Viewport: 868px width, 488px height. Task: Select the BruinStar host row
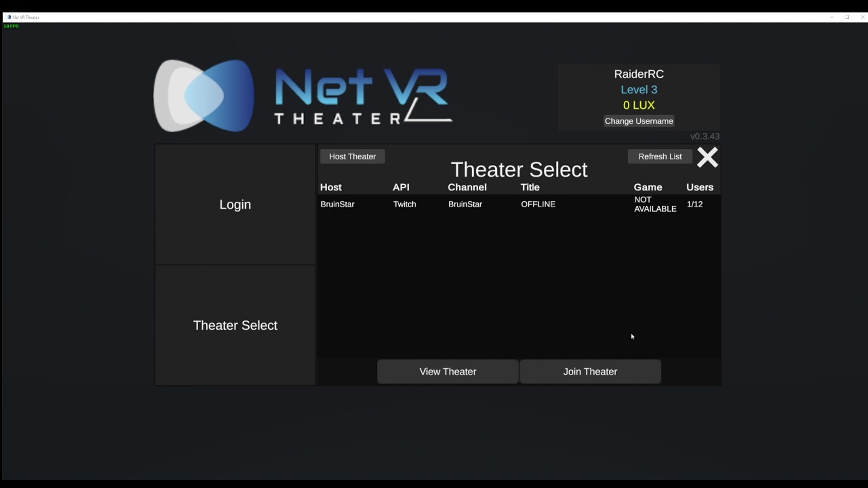(x=338, y=204)
